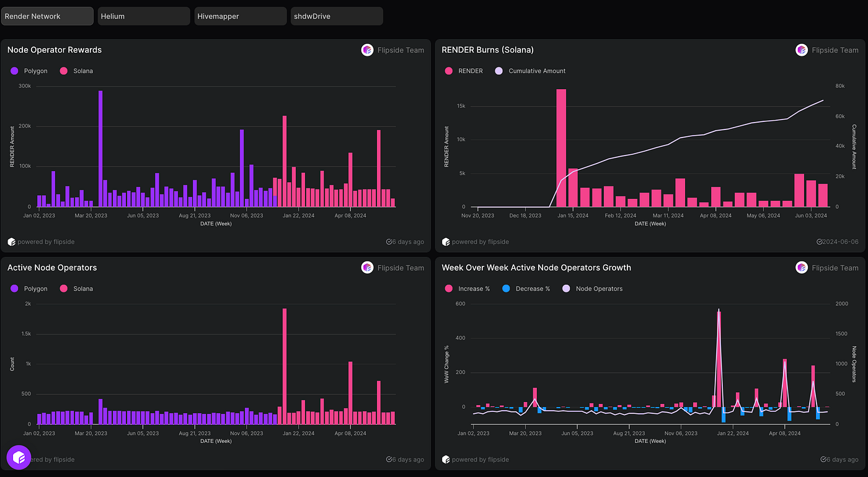The width and height of the screenshot is (868, 477).
Task: Switch to the Helium tab
Action: point(143,15)
